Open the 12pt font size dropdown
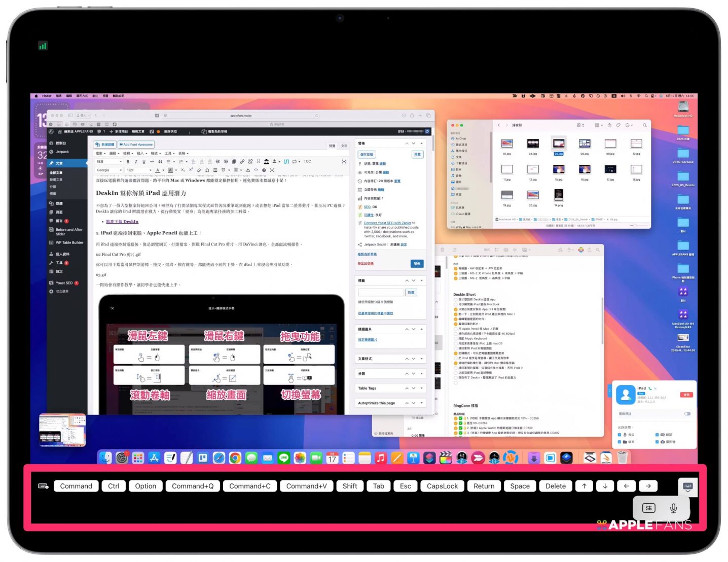 click(x=138, y=170)
